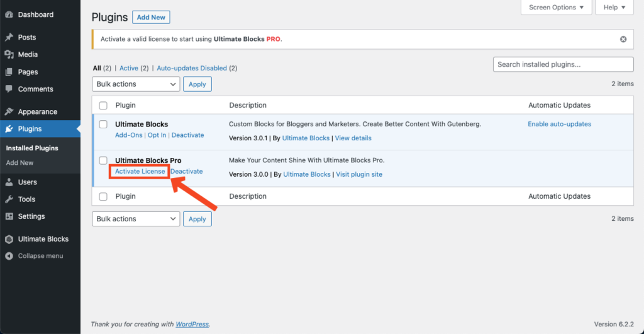Viewport: 644px width, 334px height.
Task: Open Media menu item
Action: 28,54
